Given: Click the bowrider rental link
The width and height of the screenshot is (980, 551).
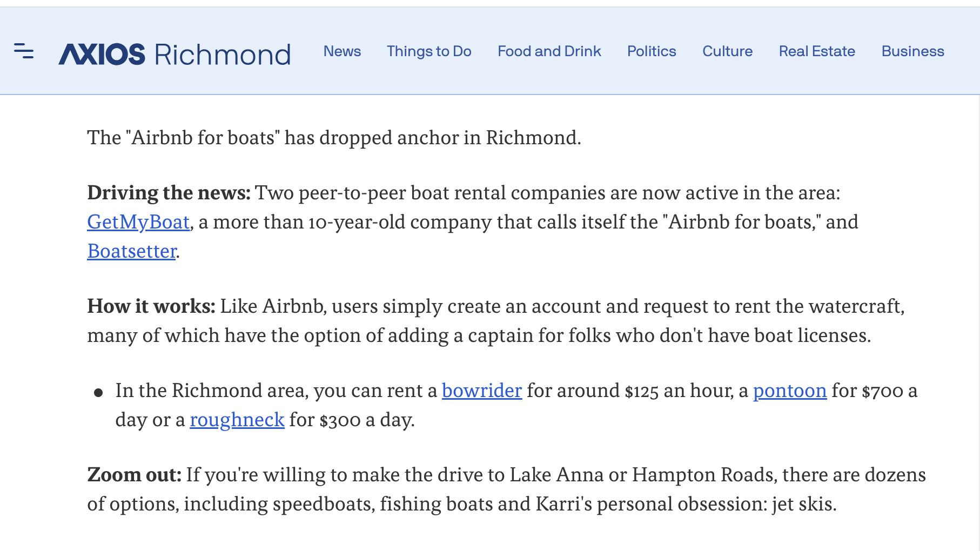Looking at the screenshot, I should pos(481,391).
